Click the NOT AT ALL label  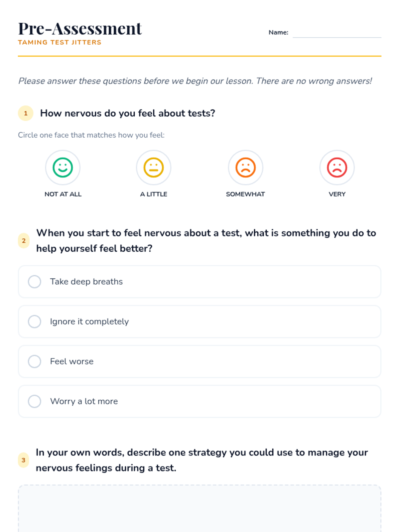(63, 194)
